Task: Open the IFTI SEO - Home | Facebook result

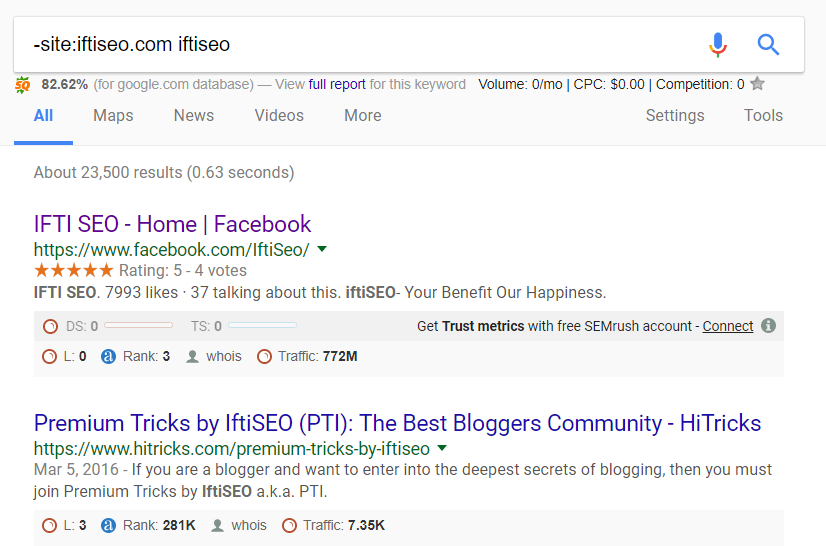Action: [x=172, y=224]
